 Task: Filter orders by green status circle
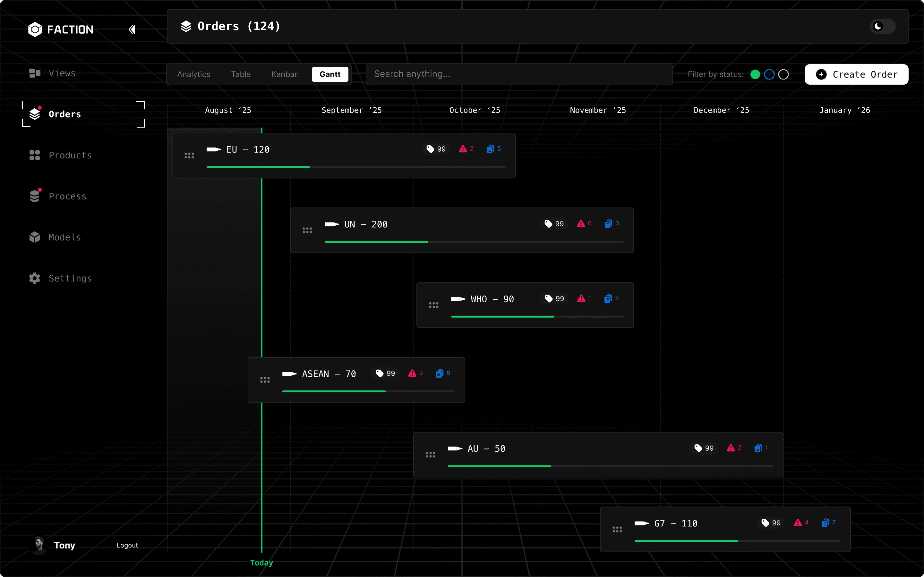click(755, 74)
